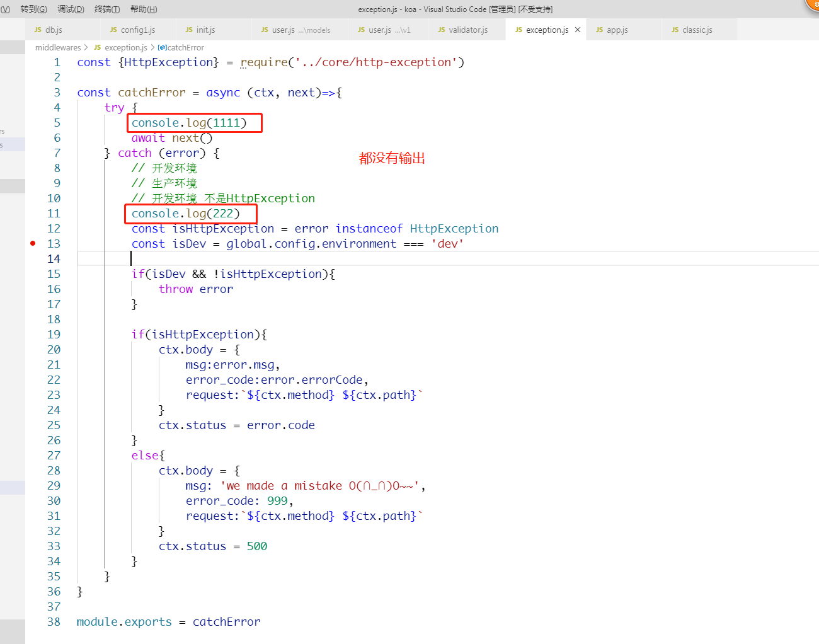Click '} catch (error) {' on line 7
Screen dimensions: 819x644
162,153
